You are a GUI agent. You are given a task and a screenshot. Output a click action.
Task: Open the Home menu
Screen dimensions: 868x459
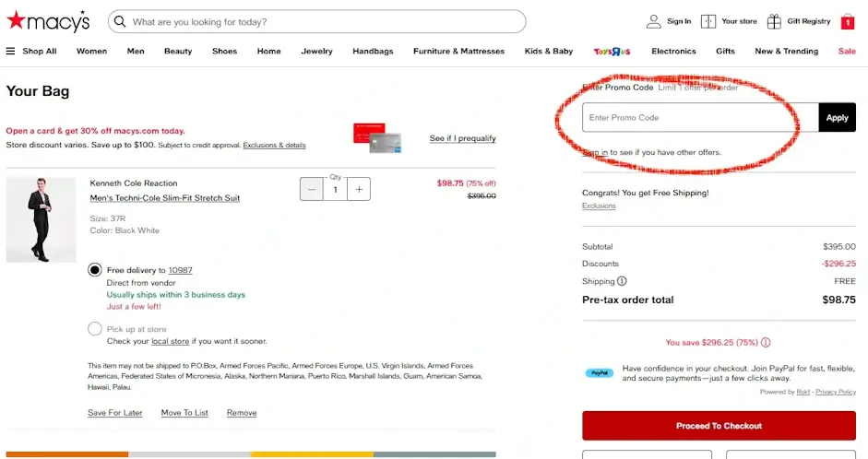pos(269,51)
